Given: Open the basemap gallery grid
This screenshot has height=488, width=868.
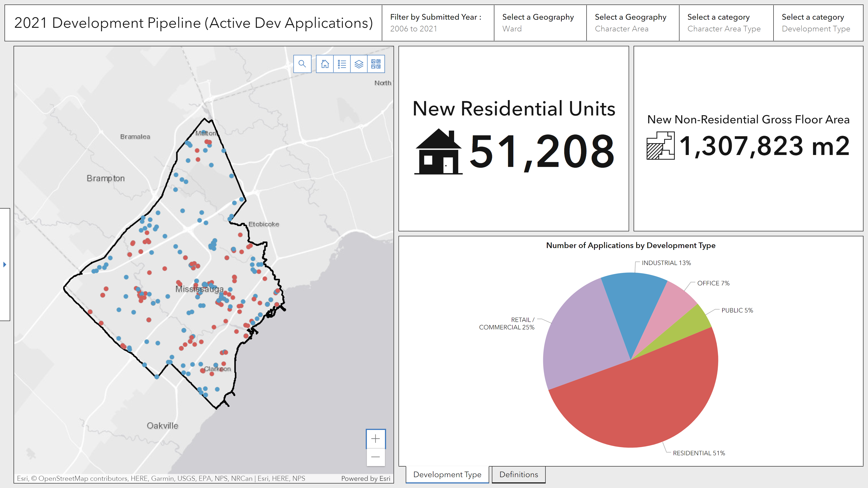Looking at the screenshot, I should (376, 64).
